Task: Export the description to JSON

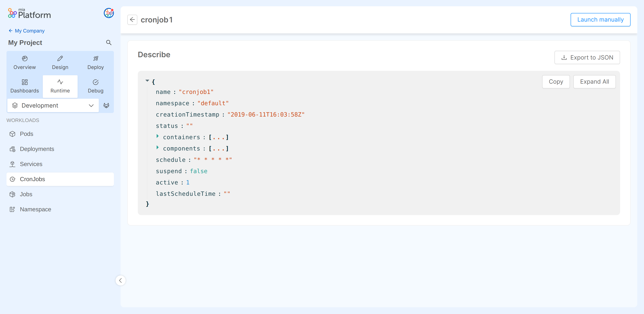Action: coord(587,57)
